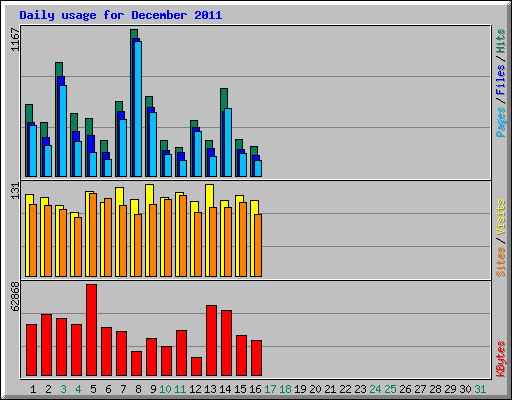Click the green Hits bar for day 3
Screen dimensions: 512x400
pos(59,69)
